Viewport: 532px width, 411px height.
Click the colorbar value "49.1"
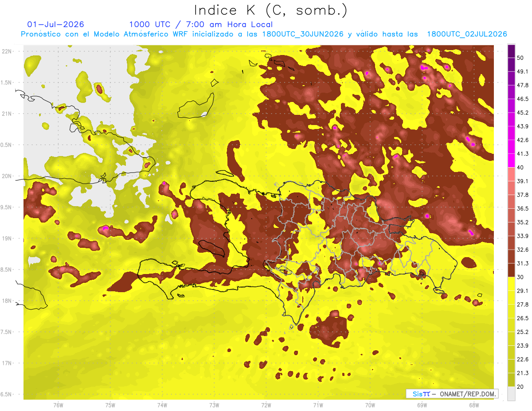(523, 71)
